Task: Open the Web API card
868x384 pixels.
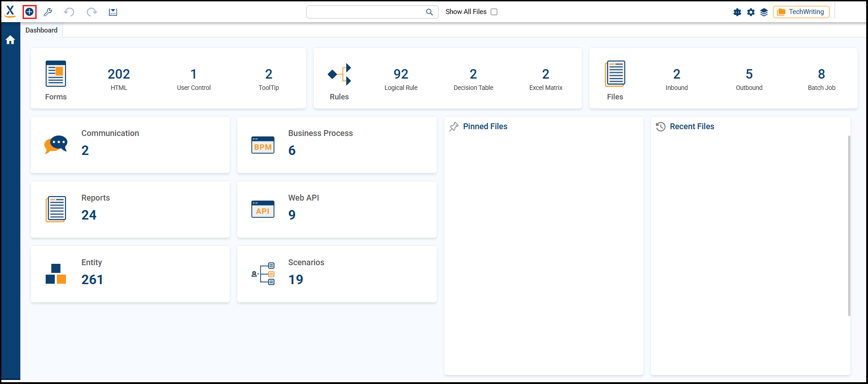Action: [x=337, y=209]
